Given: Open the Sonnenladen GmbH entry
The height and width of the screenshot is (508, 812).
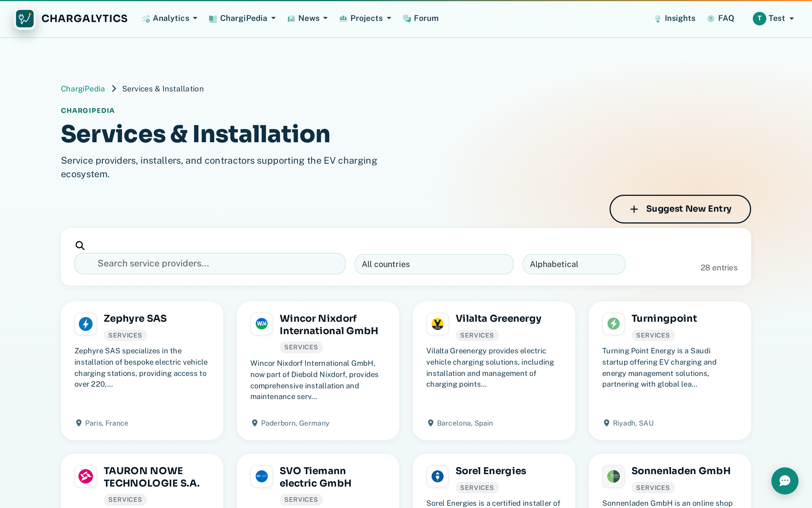Looking at the screenshot, I should (681, 471).
